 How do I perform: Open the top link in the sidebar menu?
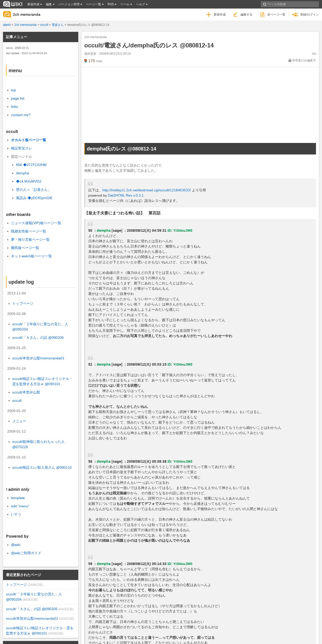point(14,90)
